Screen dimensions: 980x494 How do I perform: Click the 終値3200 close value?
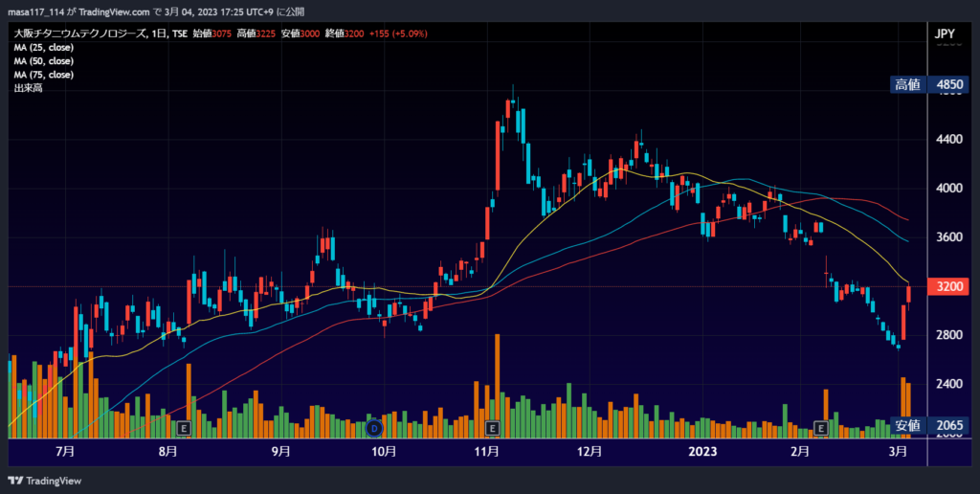[x=345, y=34]
